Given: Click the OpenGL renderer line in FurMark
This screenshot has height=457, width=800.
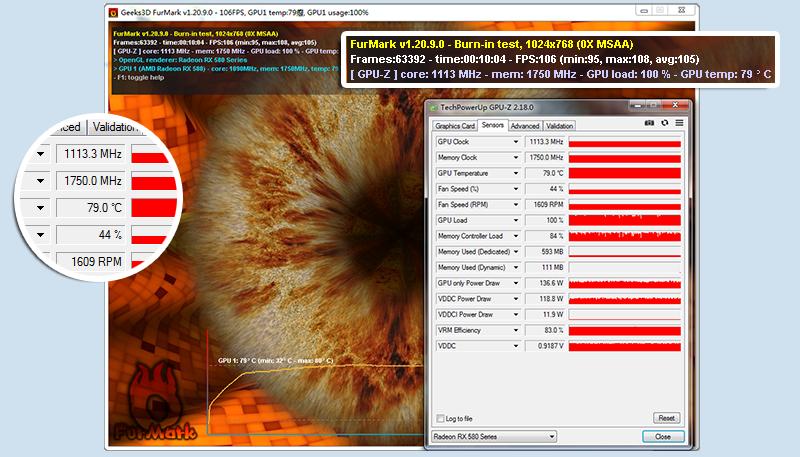Looking at the screenshot, I should (180, 60).
